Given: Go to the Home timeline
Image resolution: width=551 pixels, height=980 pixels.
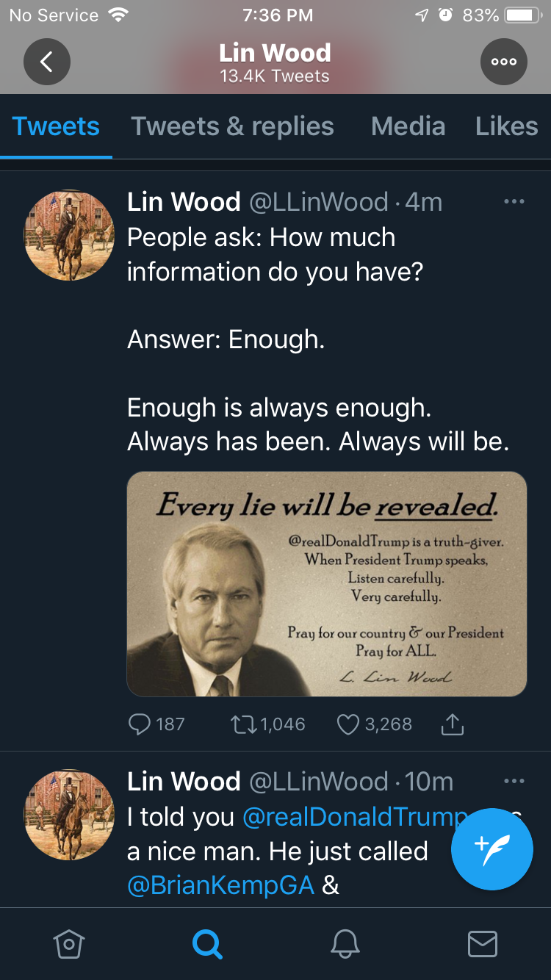Looking at the screenshot, I should pyautogui.click(x=69, y=943).
